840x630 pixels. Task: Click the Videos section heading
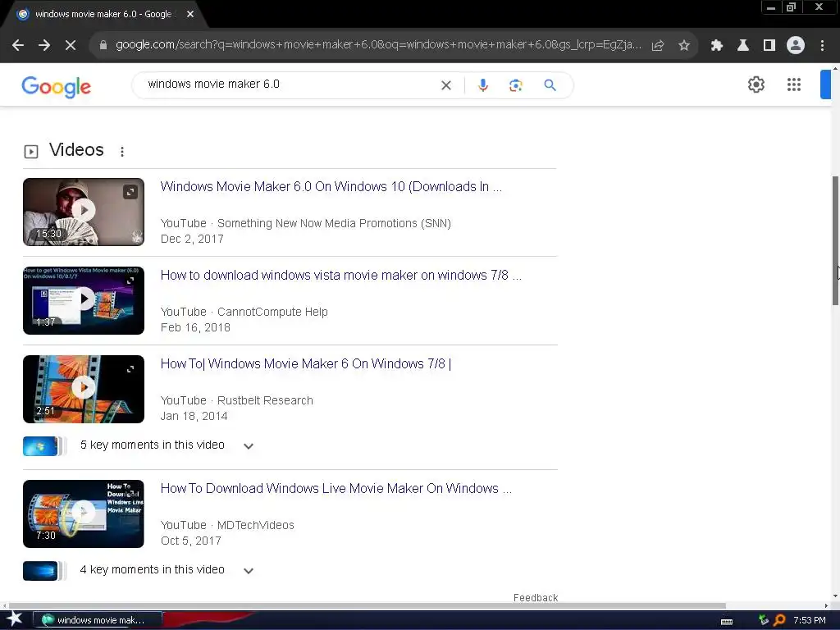click(x=76, y=150)
